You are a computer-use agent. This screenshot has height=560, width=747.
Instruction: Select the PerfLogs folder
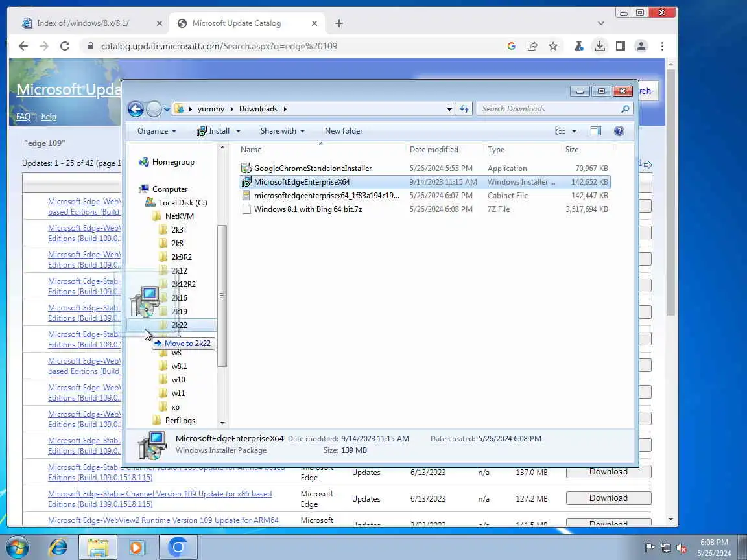click(x=180, y=421)
